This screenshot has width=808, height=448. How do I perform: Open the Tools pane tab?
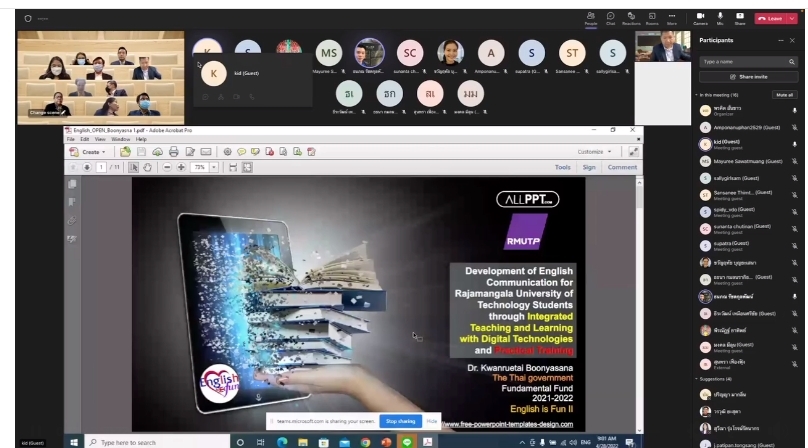tap(562, 168)
